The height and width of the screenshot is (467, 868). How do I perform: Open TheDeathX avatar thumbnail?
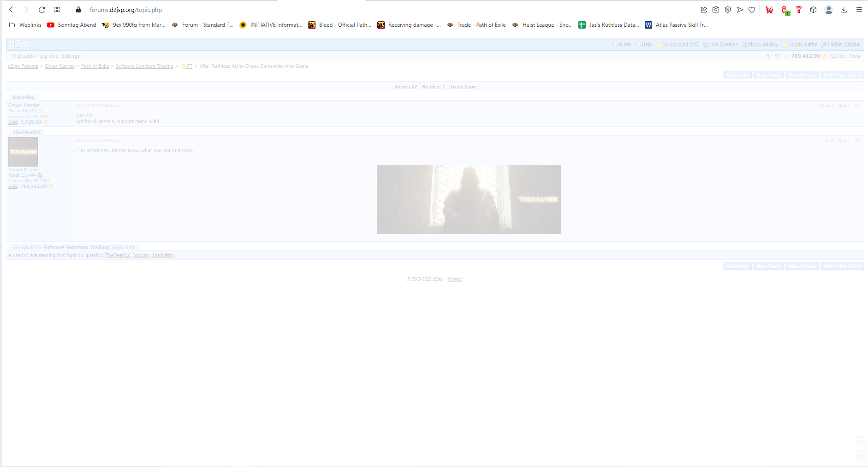pos(23,152)
